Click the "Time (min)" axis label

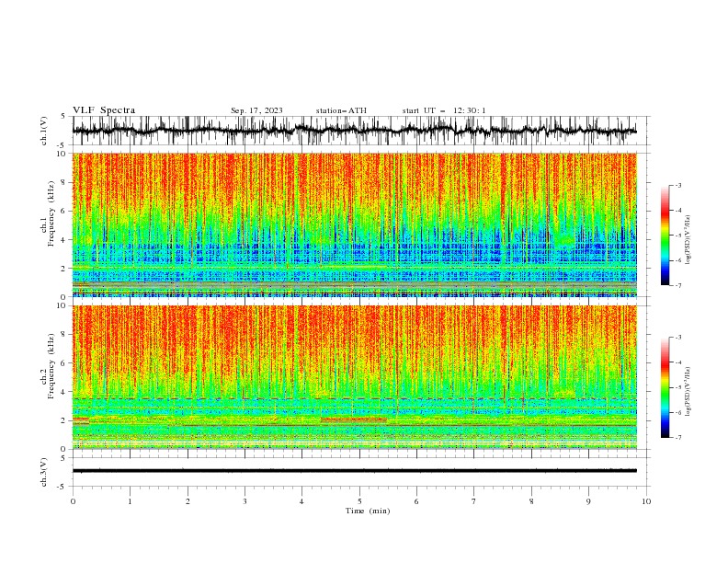point(368,511)
